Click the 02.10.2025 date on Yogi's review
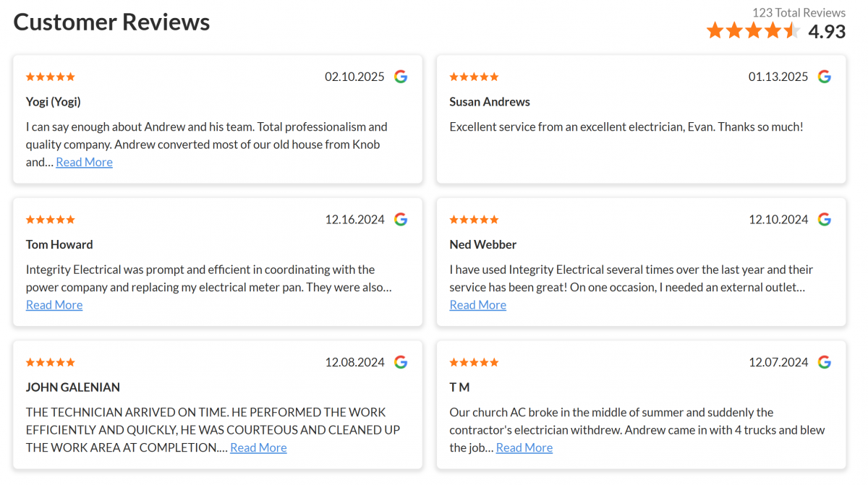The height and width of the screenshot is (485, 868). 354,77
